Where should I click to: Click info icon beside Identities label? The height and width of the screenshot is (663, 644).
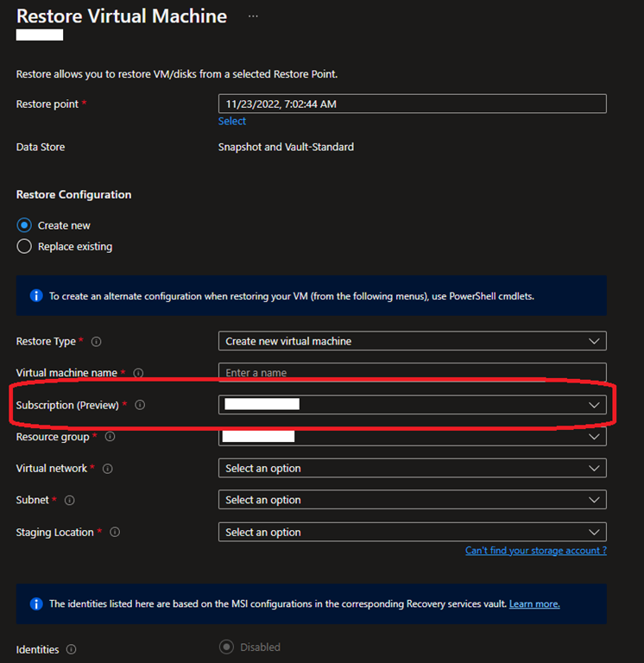(72, 649)
